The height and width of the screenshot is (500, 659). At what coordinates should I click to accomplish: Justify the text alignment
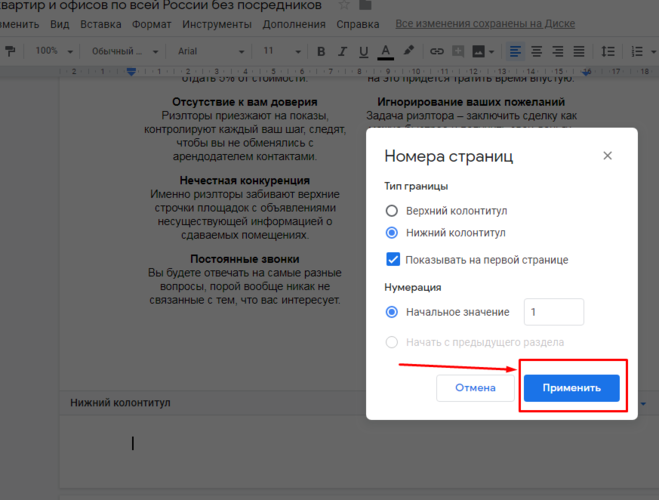click(581, 51)
